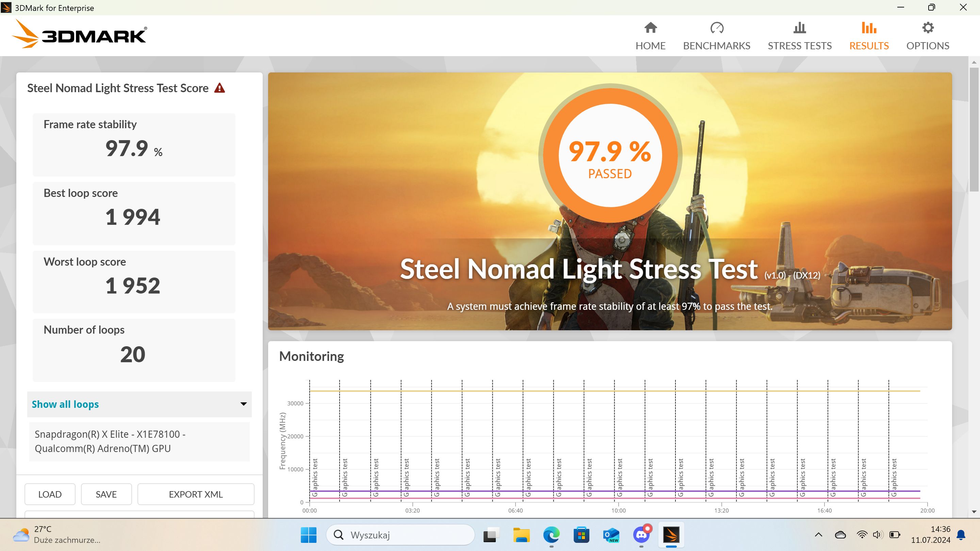Open Task View in the taskbar
980x551 pixels.
[x=491, y=535]
